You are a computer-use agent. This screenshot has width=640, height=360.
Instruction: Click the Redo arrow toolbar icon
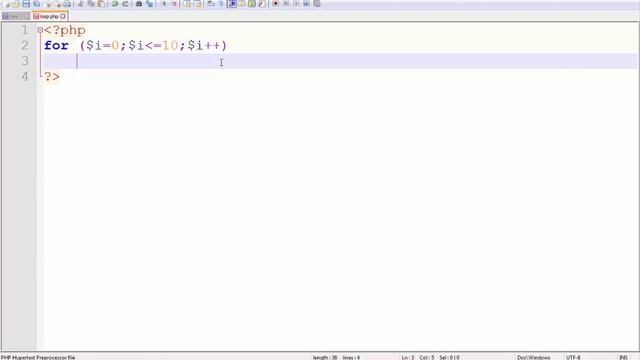click(125, 4)
